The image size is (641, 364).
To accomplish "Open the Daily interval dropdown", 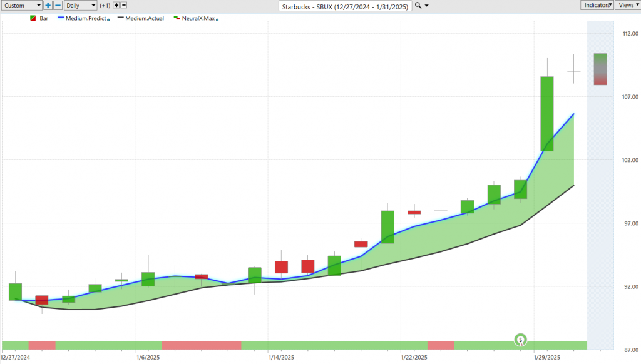I will tap(81, 5).
